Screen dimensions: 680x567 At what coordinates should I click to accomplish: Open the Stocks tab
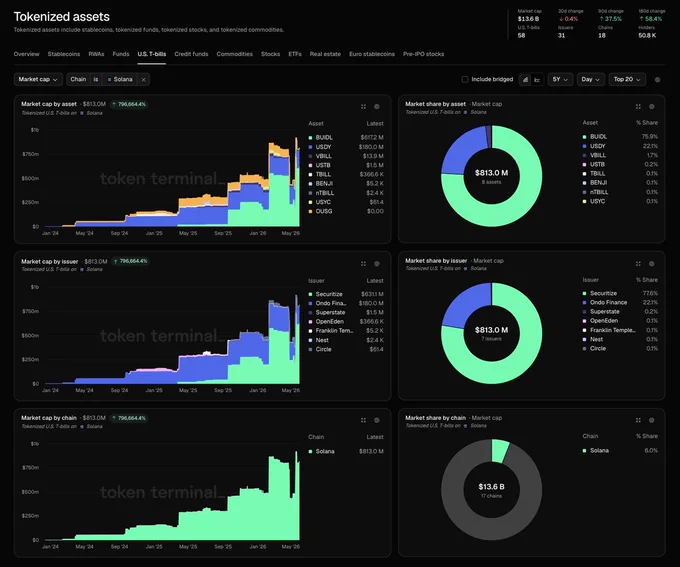click(271, 54)
